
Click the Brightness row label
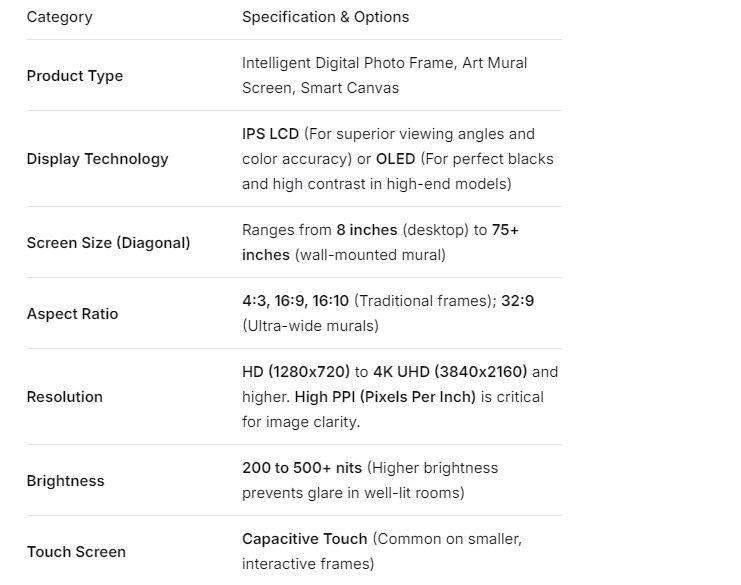click(x=65, y=481)
